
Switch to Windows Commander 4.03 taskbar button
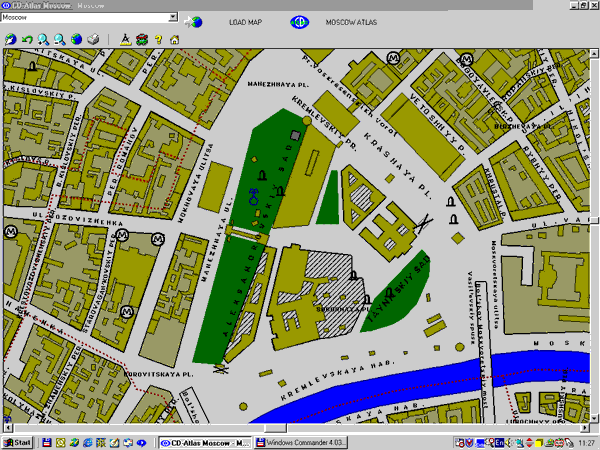301,443
